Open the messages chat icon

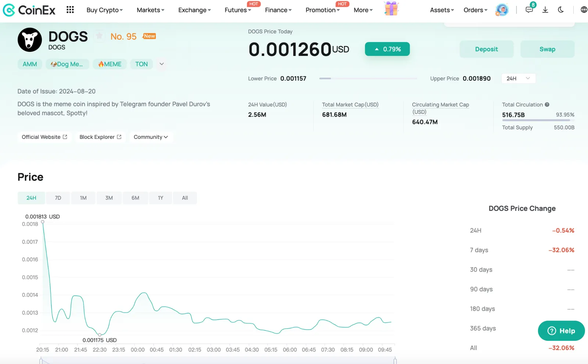click(x=529, y=10)
